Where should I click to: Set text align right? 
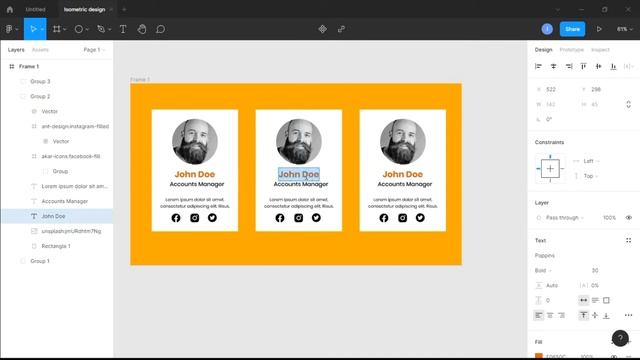562,315
